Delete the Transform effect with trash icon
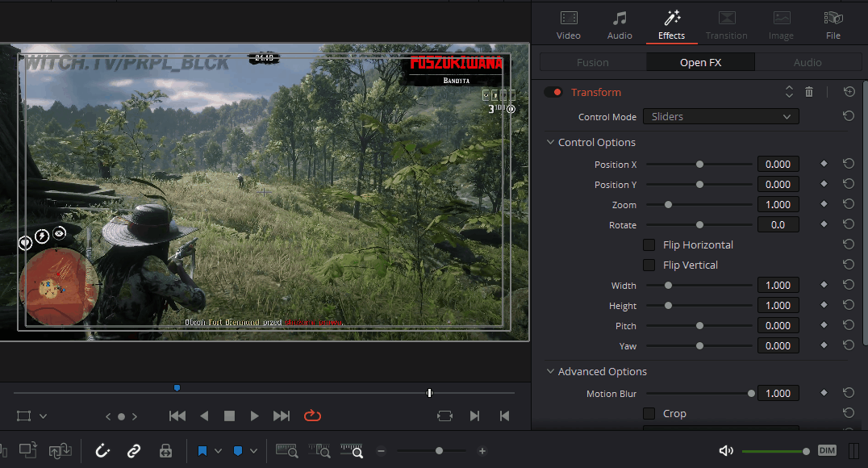This screenshot has height=468, width=868. coord(809,93)
